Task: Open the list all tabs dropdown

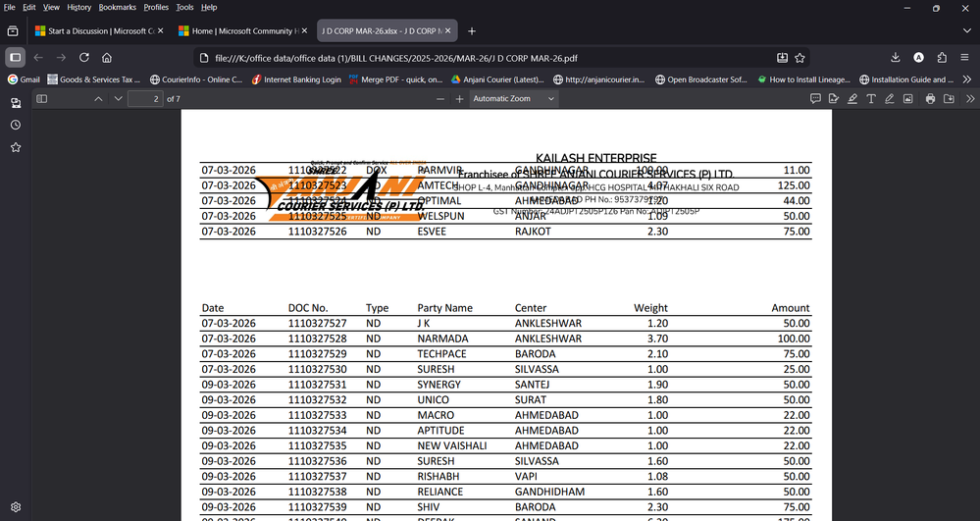Action: coord(967,30)
